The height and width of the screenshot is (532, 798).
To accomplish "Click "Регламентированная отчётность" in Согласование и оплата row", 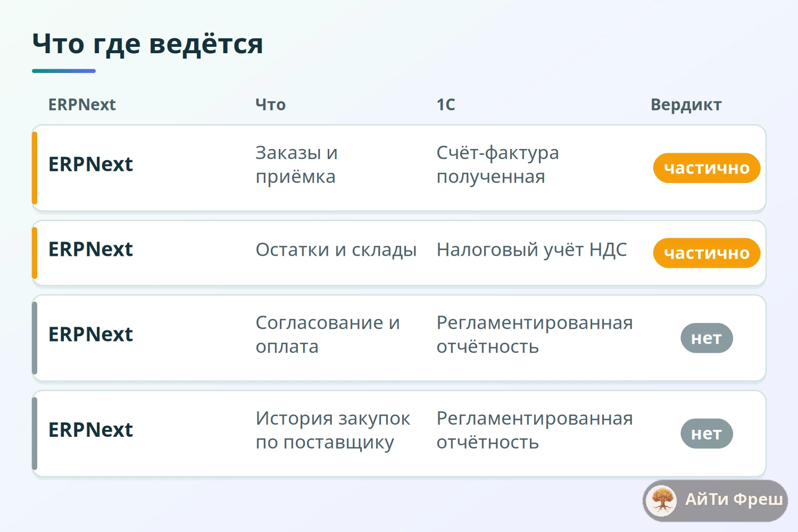I will pyautogui.click(x=535, y=335).
